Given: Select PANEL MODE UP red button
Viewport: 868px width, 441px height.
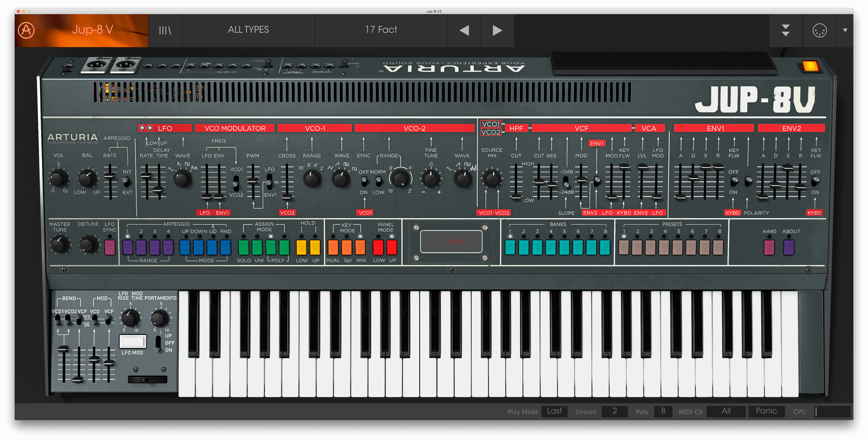Looking at the screenshot, I should (392, 247).
